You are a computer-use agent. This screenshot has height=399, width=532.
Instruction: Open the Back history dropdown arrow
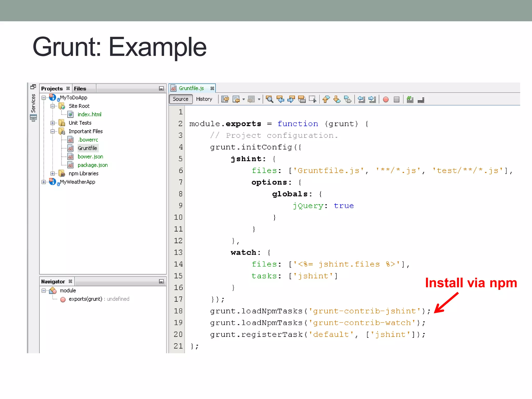coord(244,99)
